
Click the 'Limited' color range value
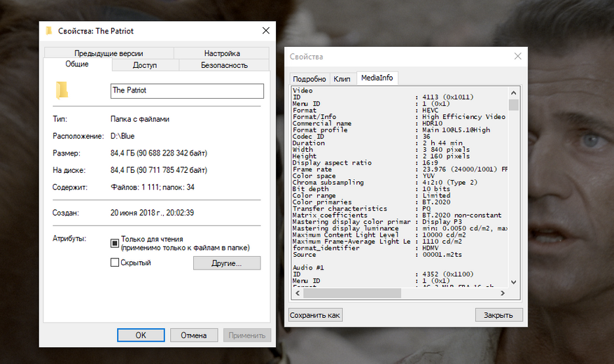[x=436, y=195]
